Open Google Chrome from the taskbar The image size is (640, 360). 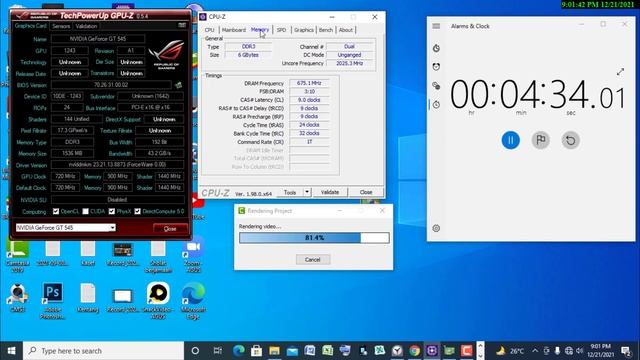point(415,351)
